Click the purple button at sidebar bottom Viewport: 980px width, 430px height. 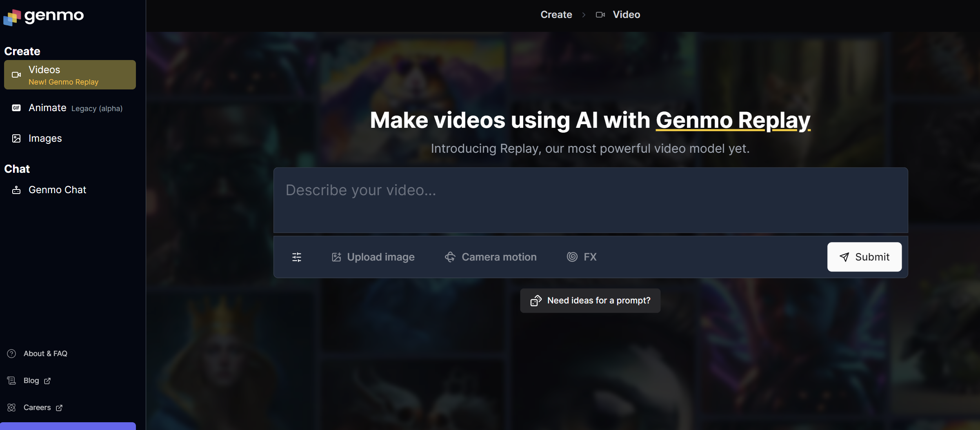(68, 426)
